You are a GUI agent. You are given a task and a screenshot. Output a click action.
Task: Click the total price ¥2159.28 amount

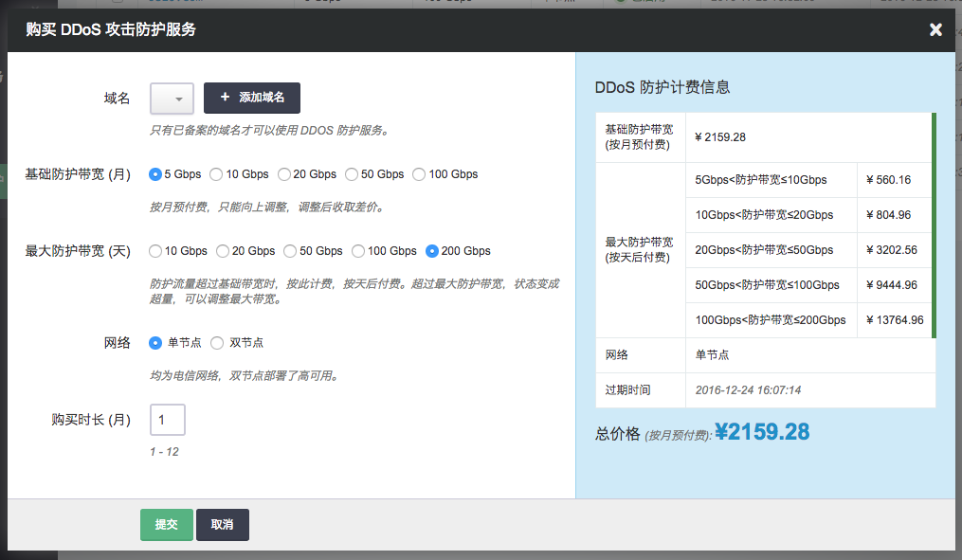pyautogui.click(x=761, y=432)
